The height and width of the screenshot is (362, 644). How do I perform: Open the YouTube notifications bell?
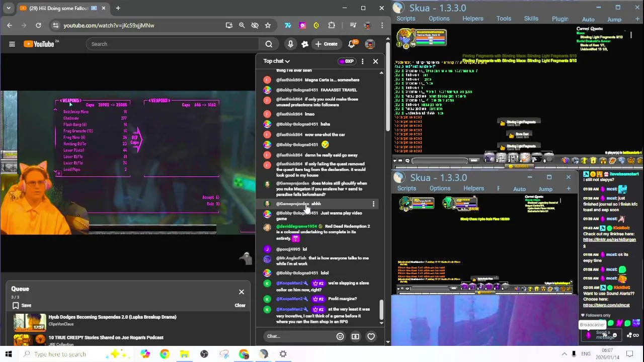(352, 44)
